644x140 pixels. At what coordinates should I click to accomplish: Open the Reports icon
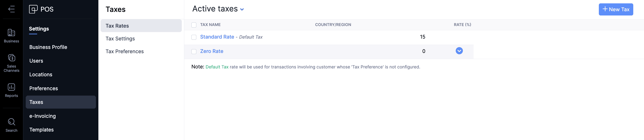click(x=11, y=87)
